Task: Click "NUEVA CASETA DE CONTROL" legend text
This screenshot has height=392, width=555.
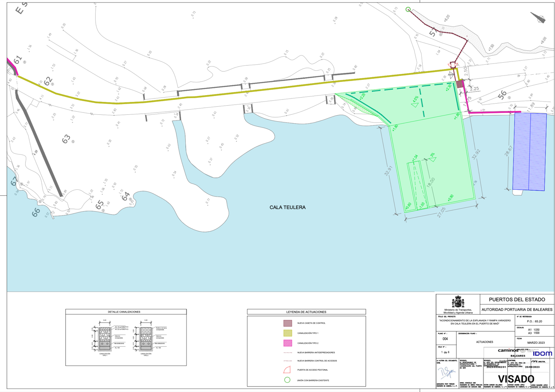Action: 311,323
